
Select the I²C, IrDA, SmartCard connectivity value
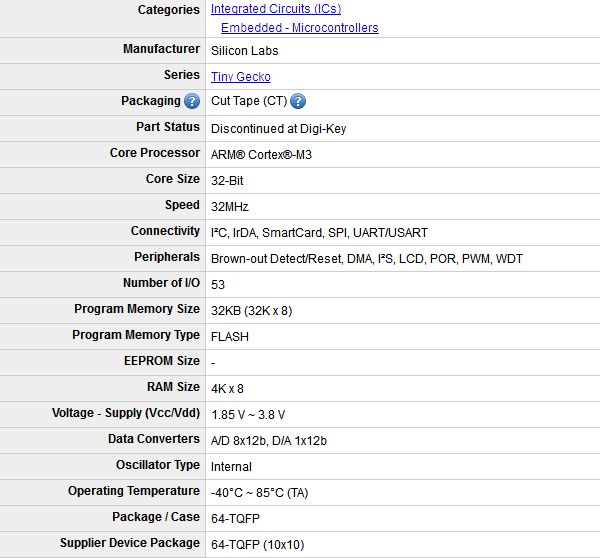click(320, 233)
